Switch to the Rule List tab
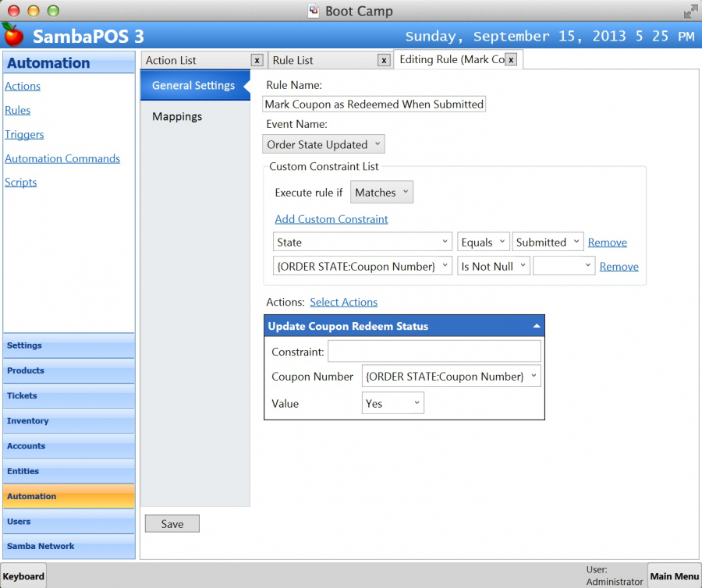702x588 pixels. pyautogui.click(x=322, y=60)
